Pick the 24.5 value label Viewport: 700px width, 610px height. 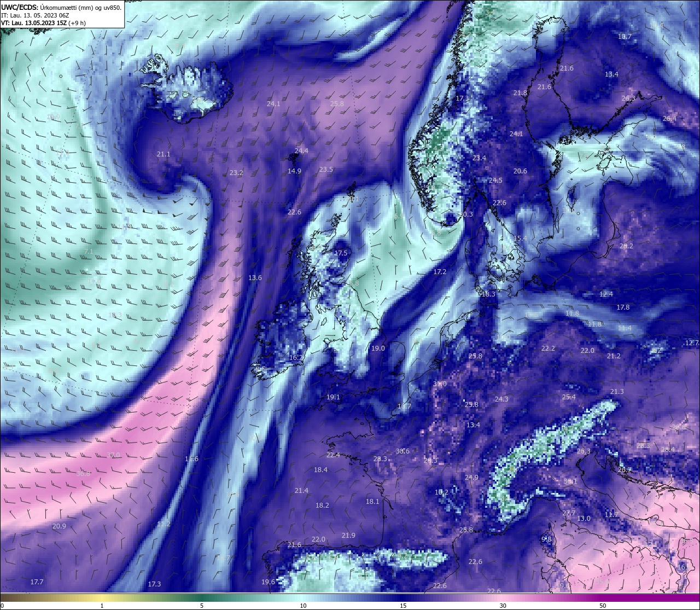tap(495, 180)
